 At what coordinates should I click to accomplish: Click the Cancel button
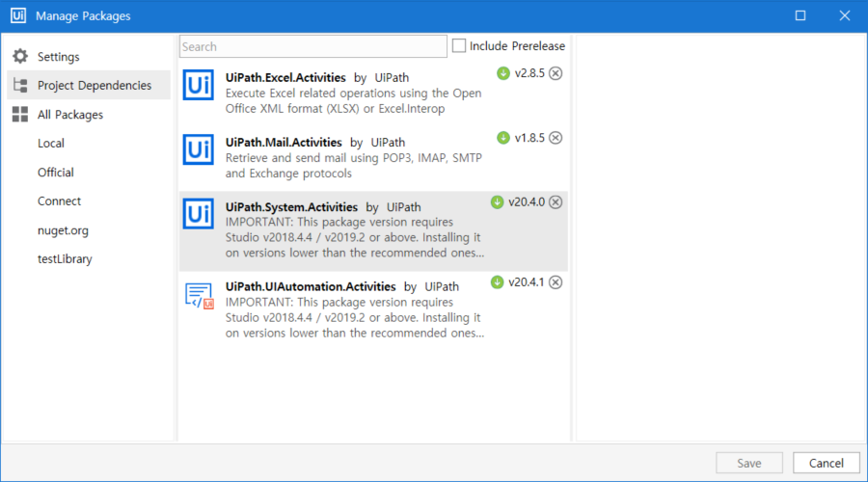(827, 463)
